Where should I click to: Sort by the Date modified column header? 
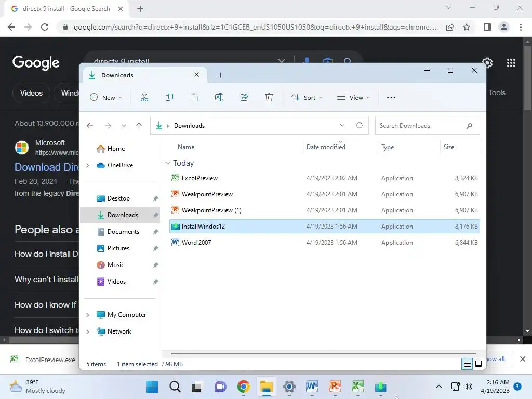coord(326,147)
